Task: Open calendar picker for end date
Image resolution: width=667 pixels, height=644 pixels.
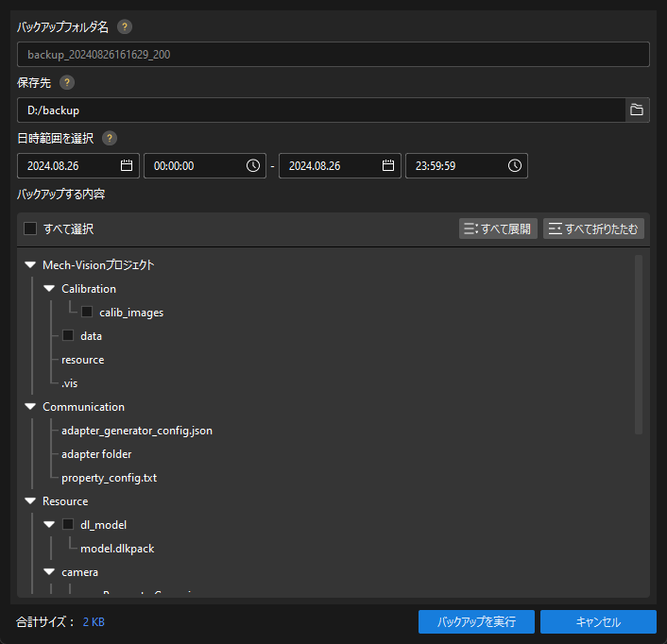Action: point(388,165)
